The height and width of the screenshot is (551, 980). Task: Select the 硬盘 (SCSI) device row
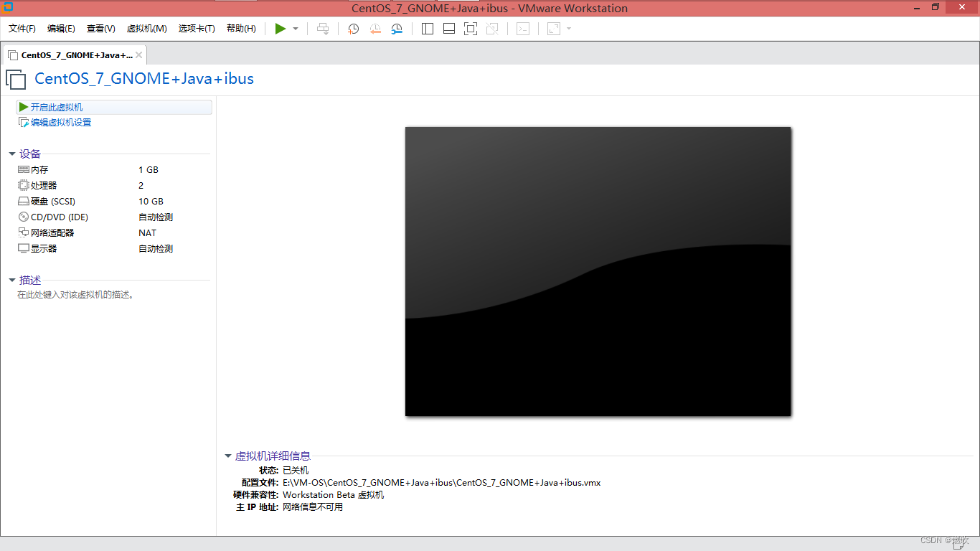coord(114,202)
